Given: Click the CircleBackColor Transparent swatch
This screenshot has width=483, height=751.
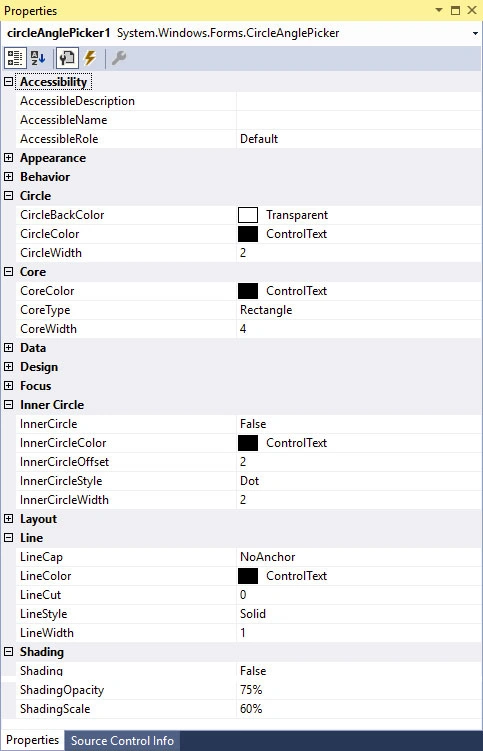Looking at the screenshot, I should point(248,215).
